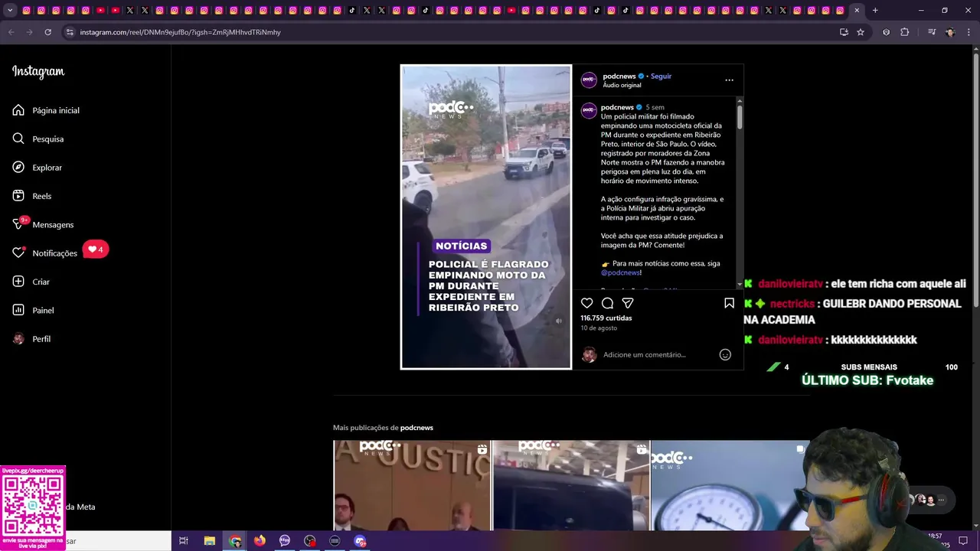Toggle the reel's sound speaker icon

click(x=558, y=321)
